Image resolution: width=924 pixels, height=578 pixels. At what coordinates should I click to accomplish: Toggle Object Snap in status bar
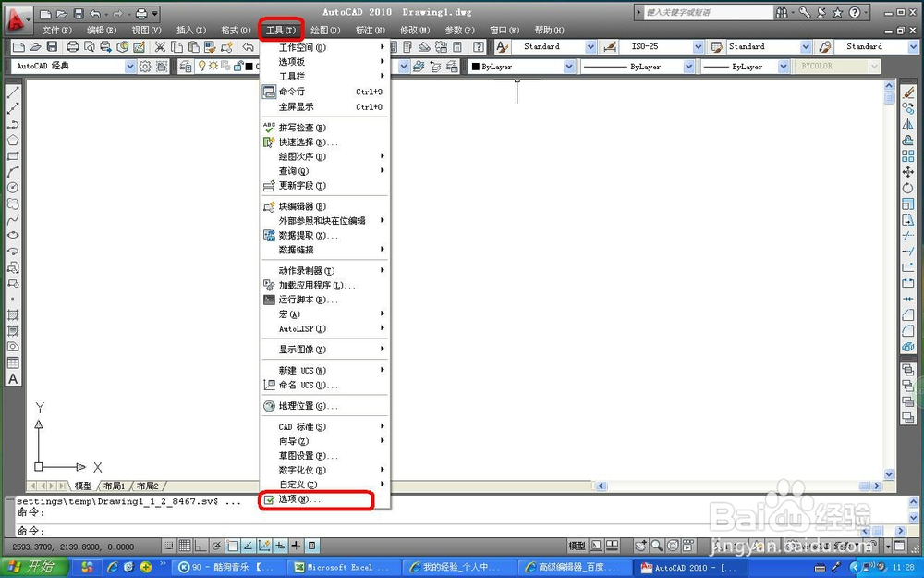coord(233,546)
